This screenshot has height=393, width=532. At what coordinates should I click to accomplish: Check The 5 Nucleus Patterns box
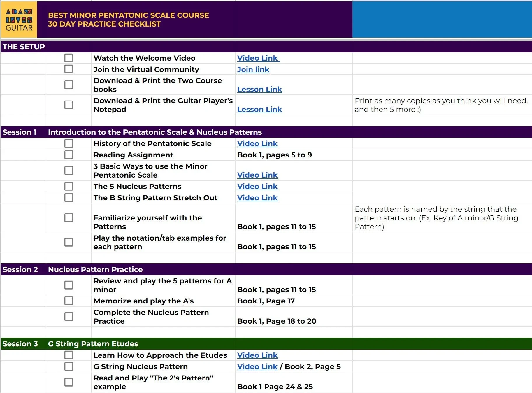pyautogui.click(x=69, y=186)
